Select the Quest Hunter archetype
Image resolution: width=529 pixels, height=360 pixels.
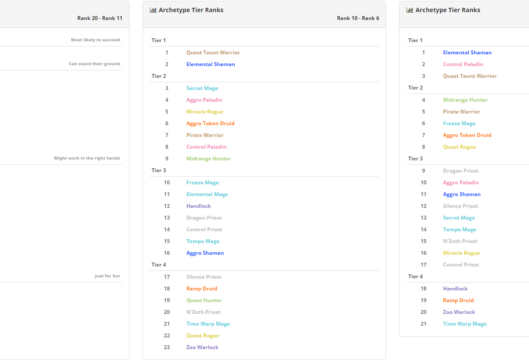point(204,300)
